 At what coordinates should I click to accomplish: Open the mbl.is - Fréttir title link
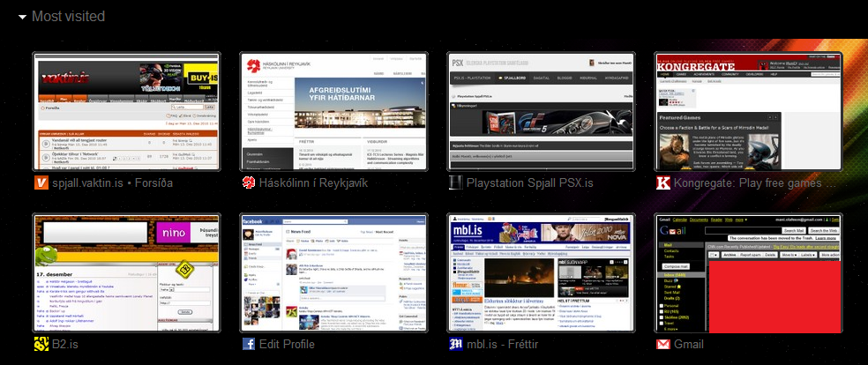(502, 344)
